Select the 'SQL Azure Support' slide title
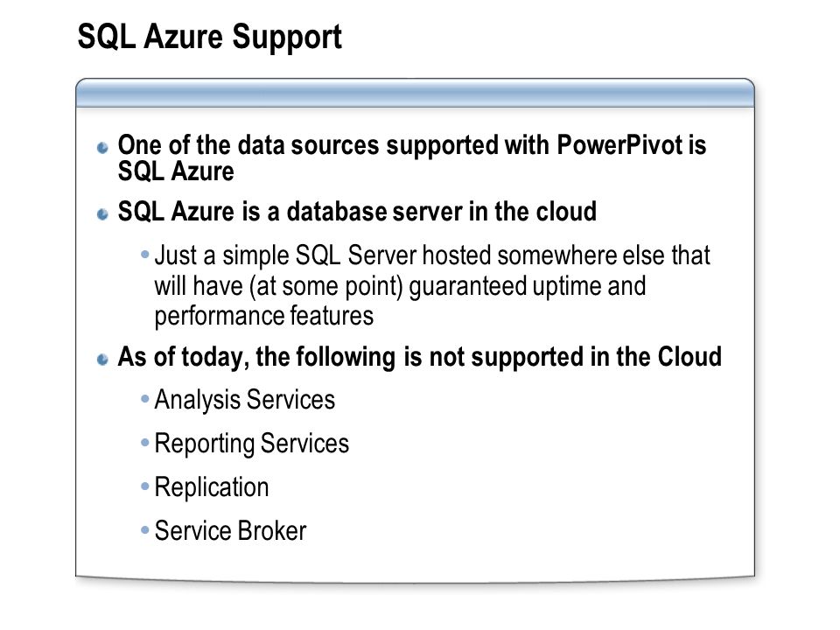The width and height of the screenshot is (840, 630). click(209, 38)
